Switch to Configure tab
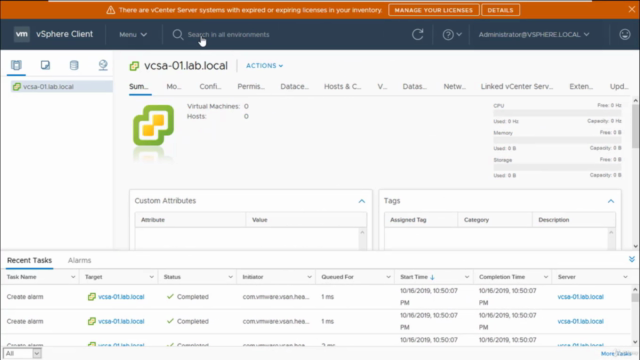This screenshot has width=640, height=360. tap(210, 87)
